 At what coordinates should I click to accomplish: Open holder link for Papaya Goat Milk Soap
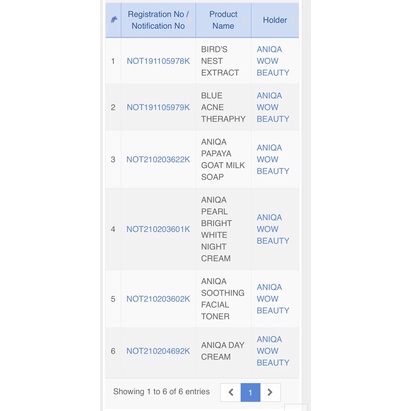(x=273, y=159)
